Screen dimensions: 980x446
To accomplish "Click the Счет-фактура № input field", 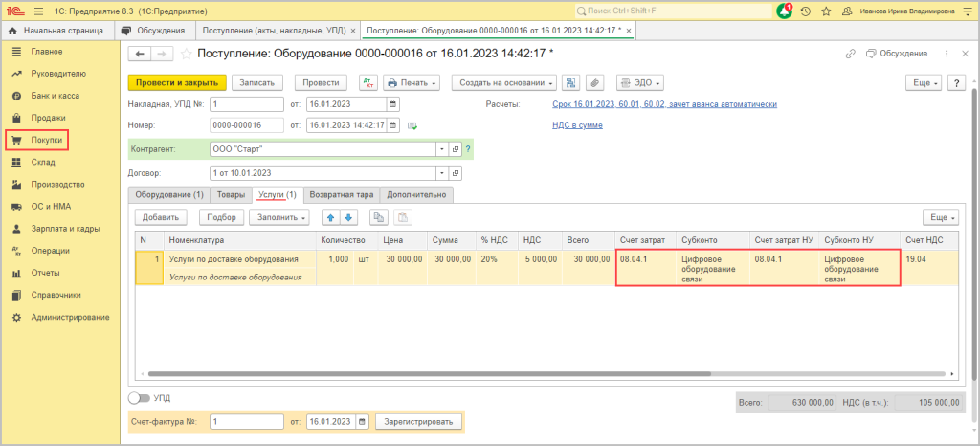I will click(x=246, y=421).
